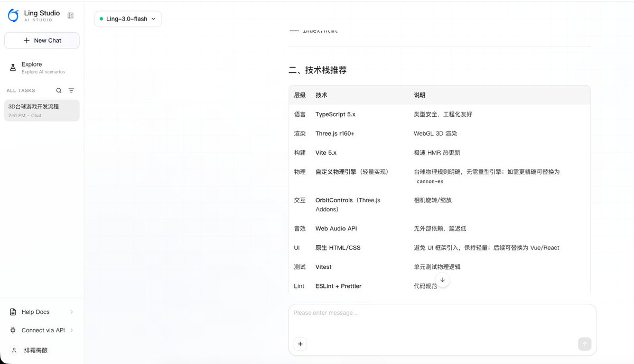This screenshot has height=364, width=634.
Task: Click the Connect via API plug icon
Action: point(13,330)
